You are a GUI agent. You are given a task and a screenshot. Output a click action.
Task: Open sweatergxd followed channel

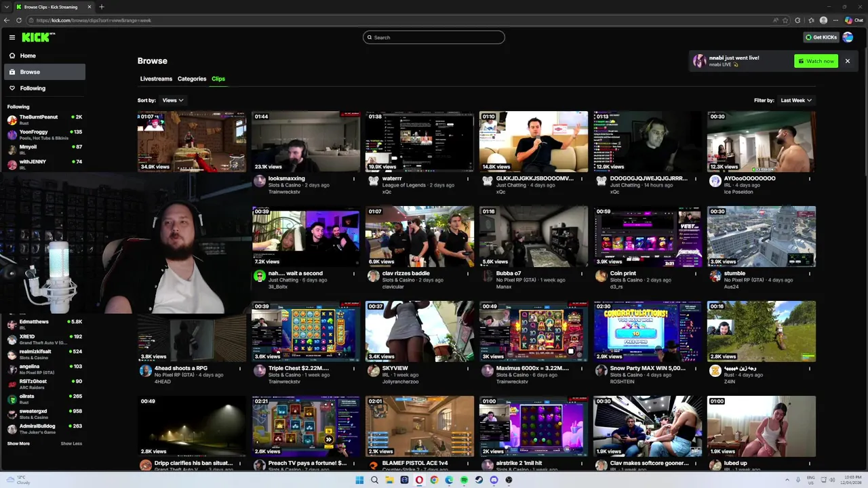44,413
